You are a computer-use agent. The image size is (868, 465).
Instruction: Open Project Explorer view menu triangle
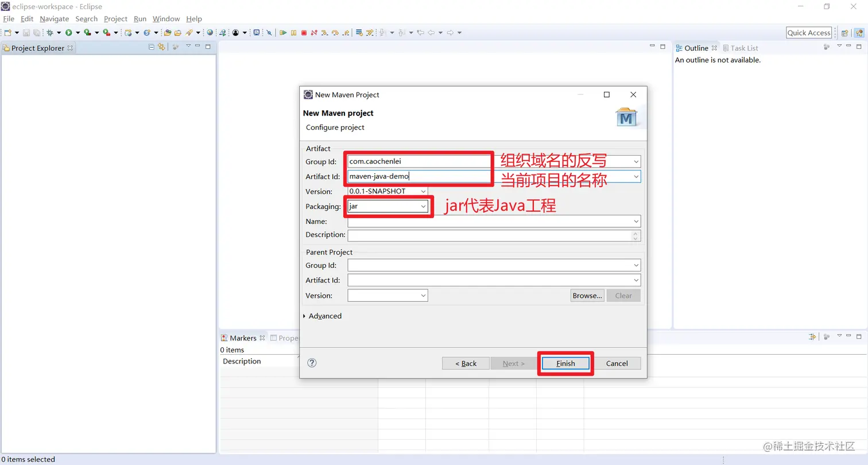pyautogui.click(x=188, y=46)
